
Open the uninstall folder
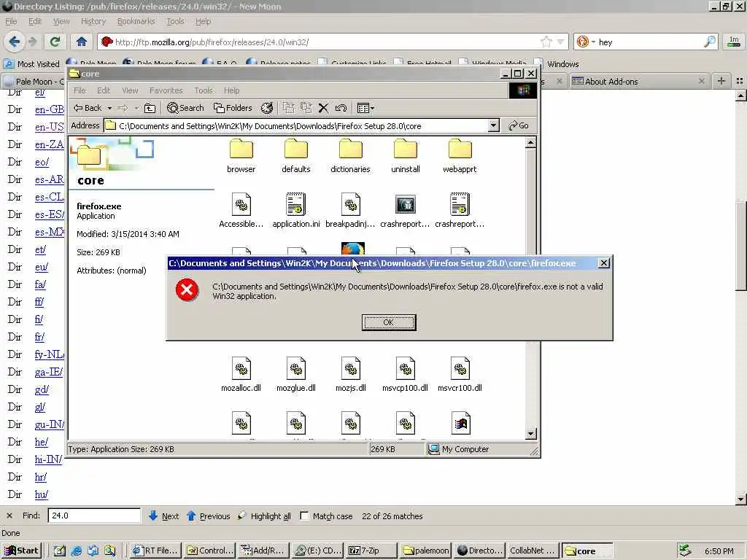pos(406,156)
